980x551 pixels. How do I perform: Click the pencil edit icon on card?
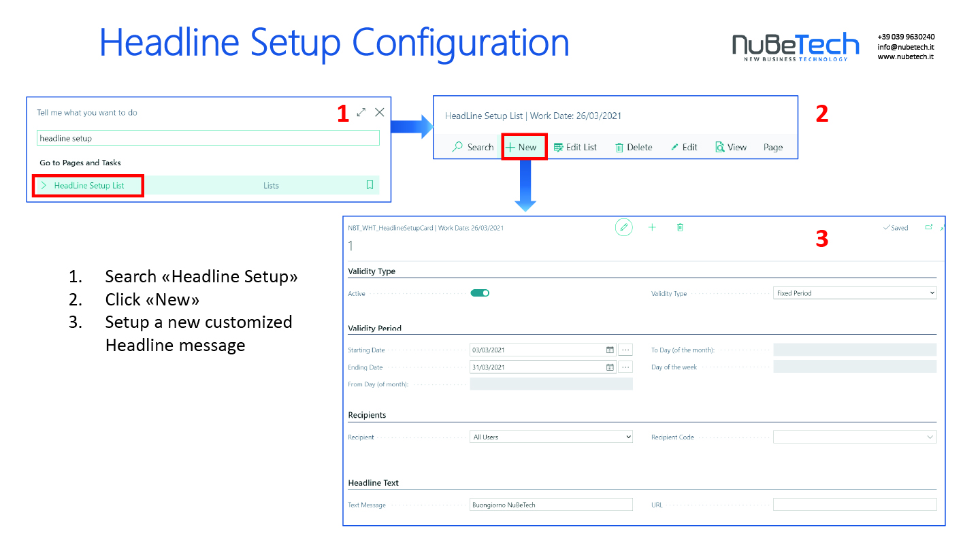(x=623, y=227)
